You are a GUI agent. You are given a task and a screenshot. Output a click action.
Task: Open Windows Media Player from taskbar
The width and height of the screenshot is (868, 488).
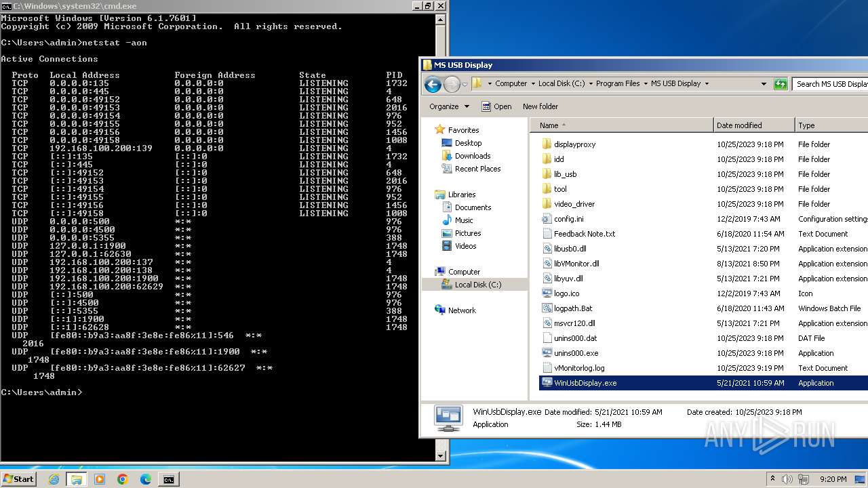[x=100, y=479]
